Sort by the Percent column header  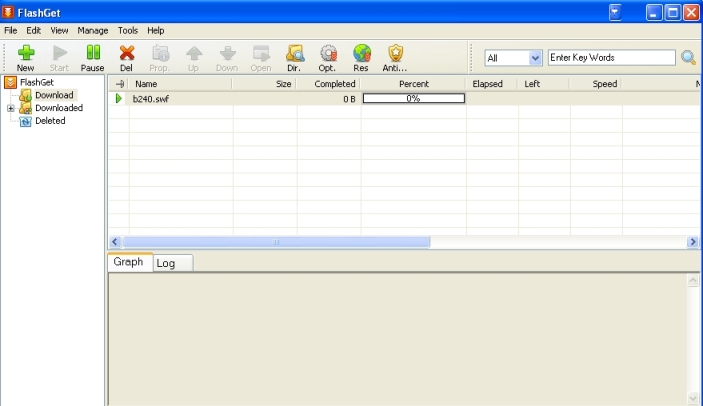tap(413, 84)
